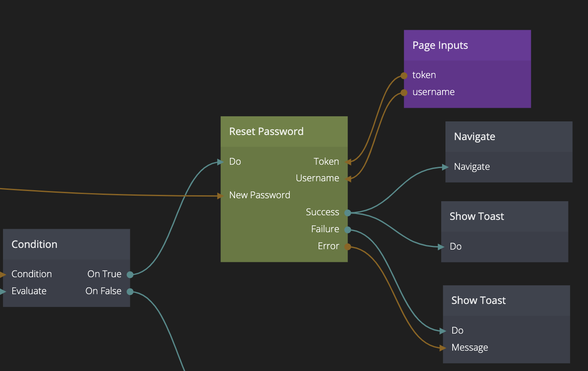Click the Evaluate input label

29,291
